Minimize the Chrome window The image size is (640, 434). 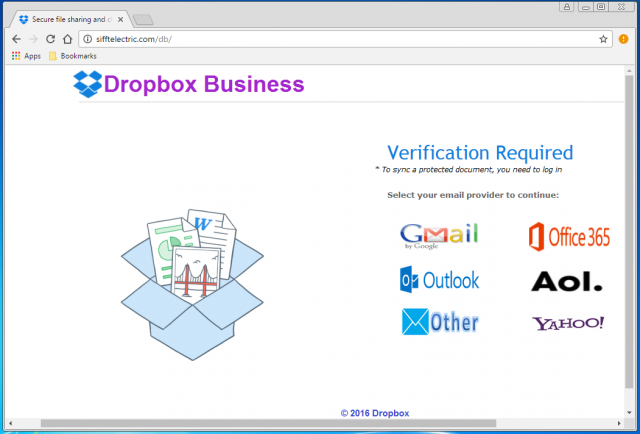click(586, 7)
